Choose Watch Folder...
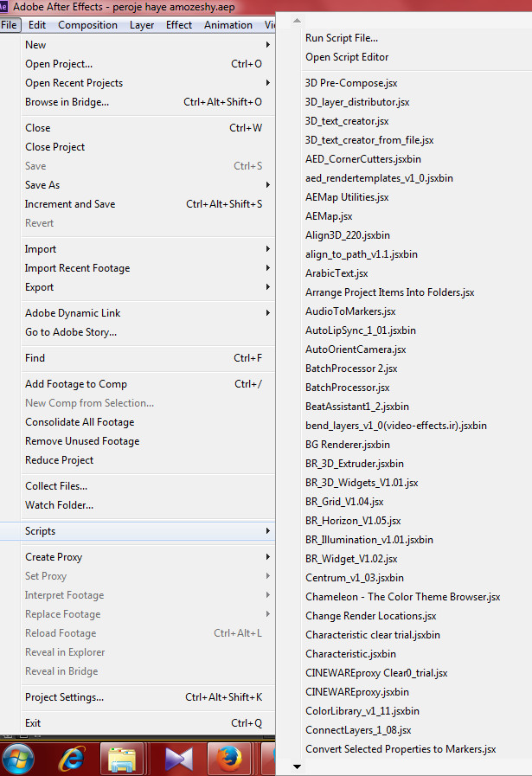532x776 pixels. (x=147, y=505)
